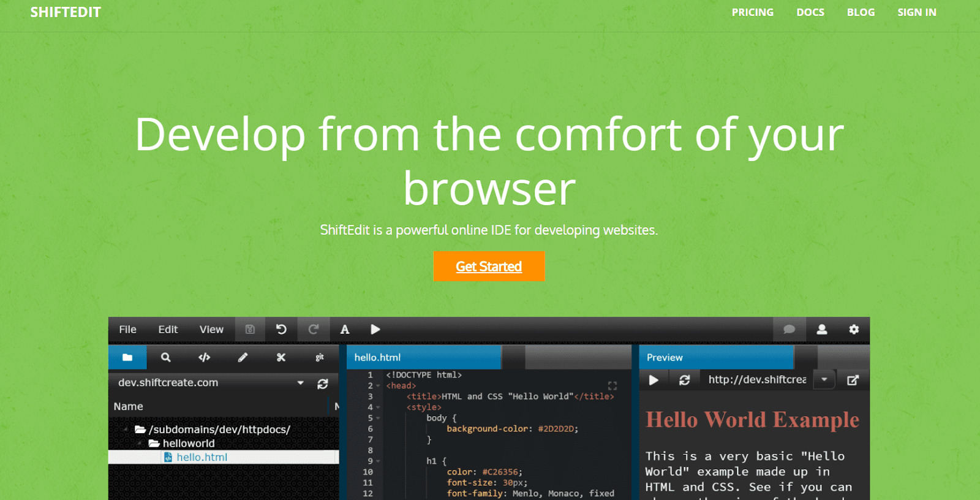This screenshot has height=500, width=980.
Task: Click the user account icon
Action: [822, 330]
